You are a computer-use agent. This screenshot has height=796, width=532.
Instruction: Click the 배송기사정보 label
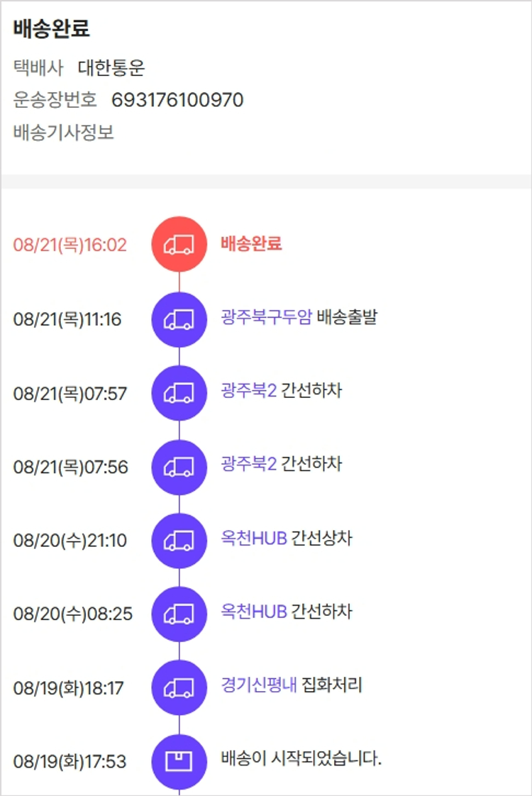point(64,133)
